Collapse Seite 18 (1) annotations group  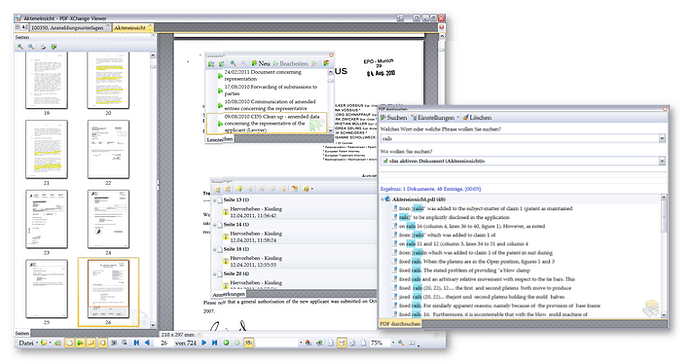click(215, 249)
